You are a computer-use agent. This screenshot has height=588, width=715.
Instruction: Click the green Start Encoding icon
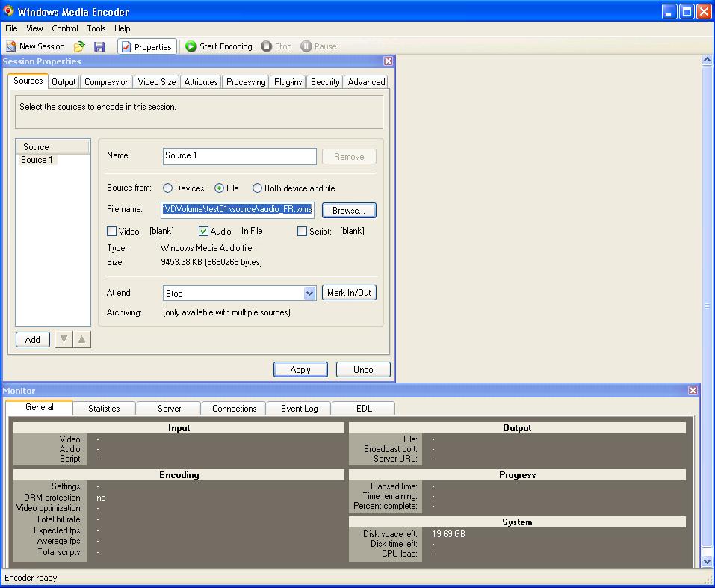tap(191, 46)
